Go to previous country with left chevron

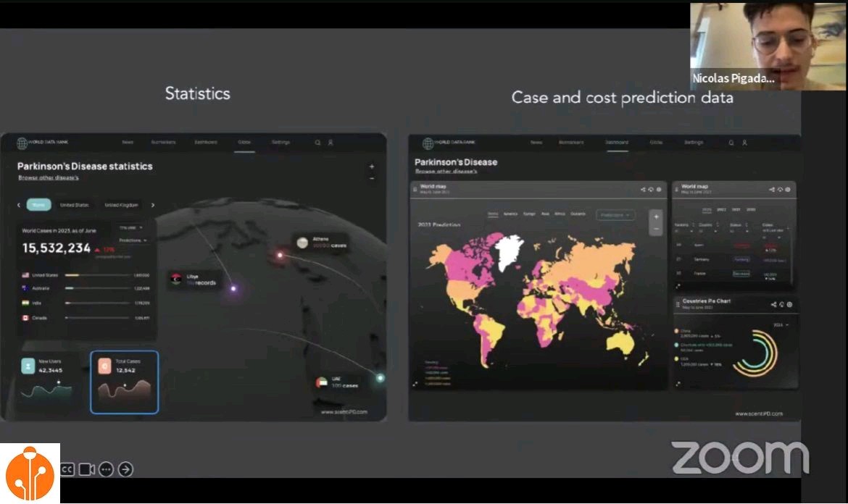pyautogui.click(x=18, y=205)
